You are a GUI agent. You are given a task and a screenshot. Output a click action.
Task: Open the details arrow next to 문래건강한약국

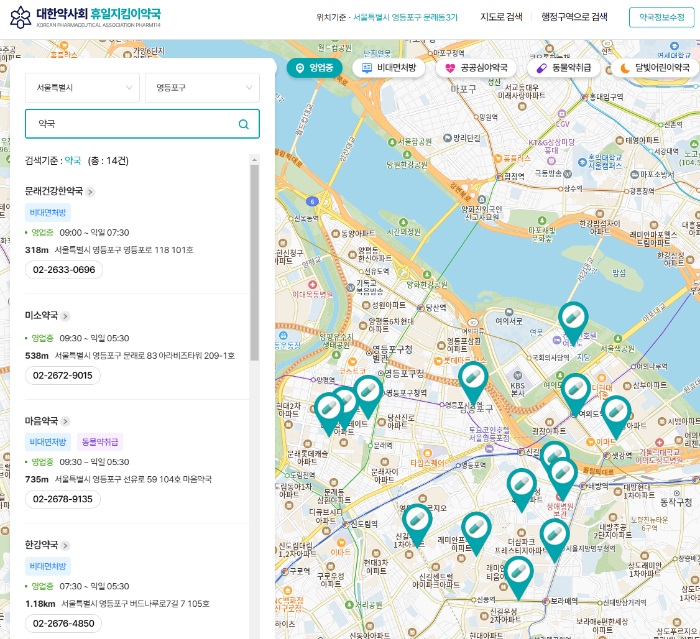pyautogui.click(x=90, y=192)
